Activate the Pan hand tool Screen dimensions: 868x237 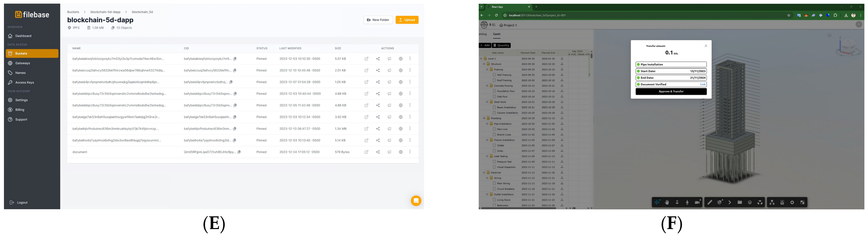(x=667, y=202)
